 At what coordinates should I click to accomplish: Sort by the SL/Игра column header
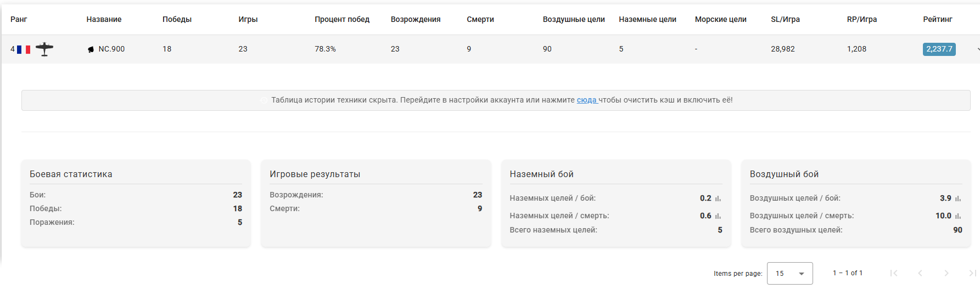pyautogui.click(x=785, y=19)
